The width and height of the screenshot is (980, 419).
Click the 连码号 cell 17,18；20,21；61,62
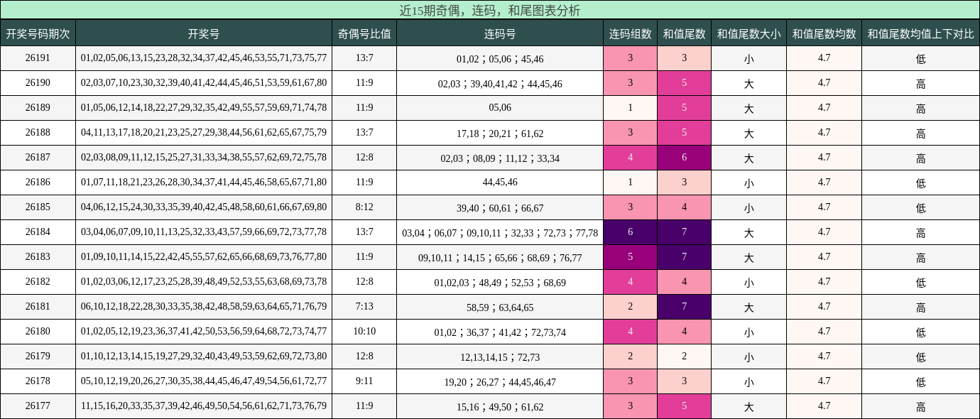coord(500,134)
